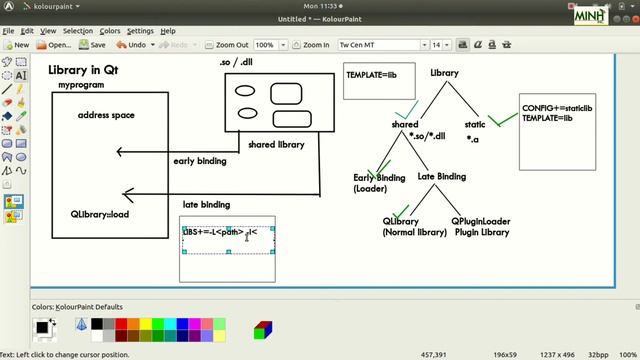Toggle Underline text formatting
The height and width of the screenshot is (360, 640).
point(492,45)
